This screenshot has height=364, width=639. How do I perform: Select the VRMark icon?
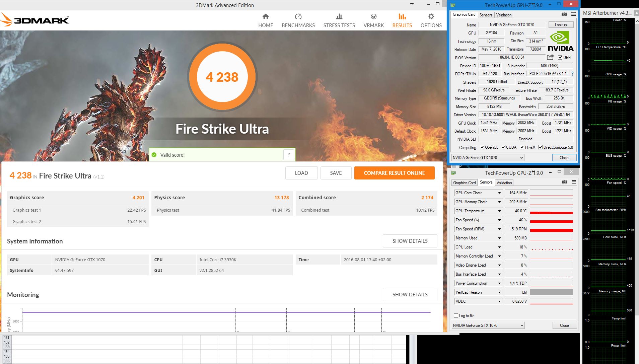coord(373,19)
